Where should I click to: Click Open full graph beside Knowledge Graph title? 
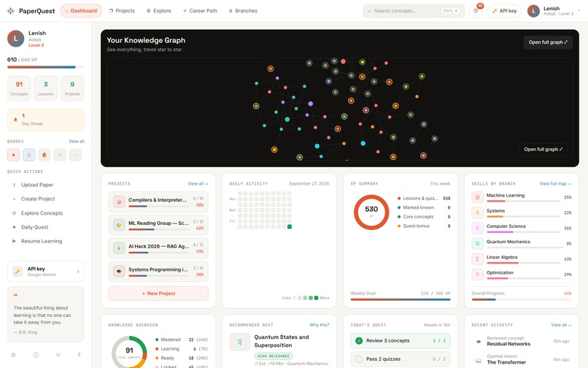click(x=548, y=42)
